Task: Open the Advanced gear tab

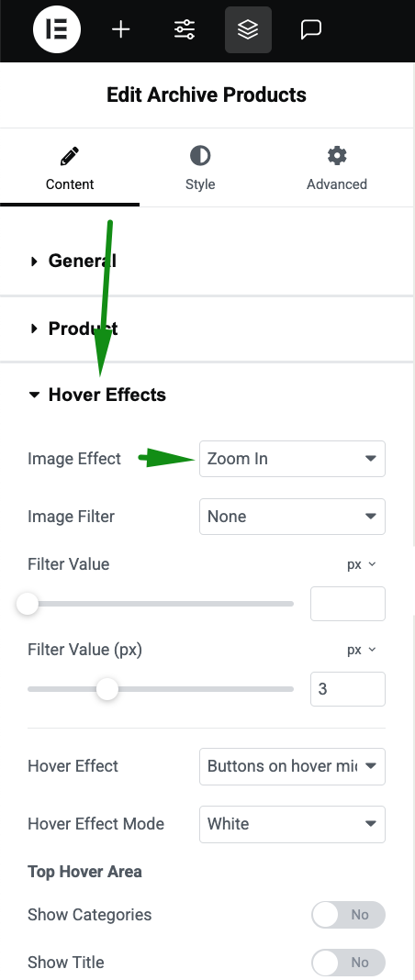Action: [336, 168]
